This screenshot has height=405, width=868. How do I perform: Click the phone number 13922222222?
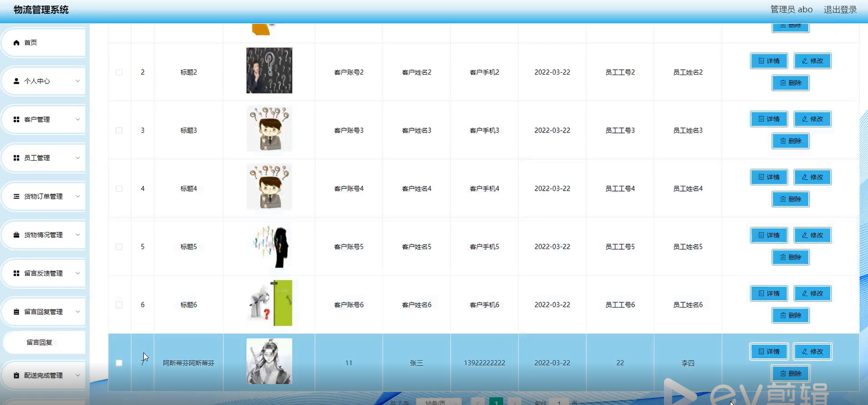[x=484, y=363]
